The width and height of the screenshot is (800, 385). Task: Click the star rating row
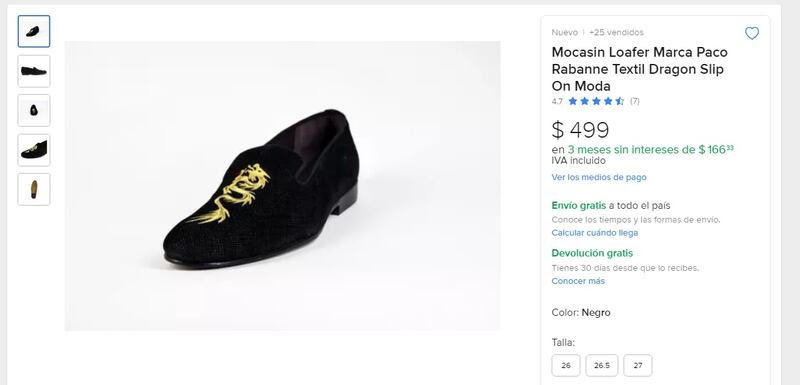(x=595, y=101)
